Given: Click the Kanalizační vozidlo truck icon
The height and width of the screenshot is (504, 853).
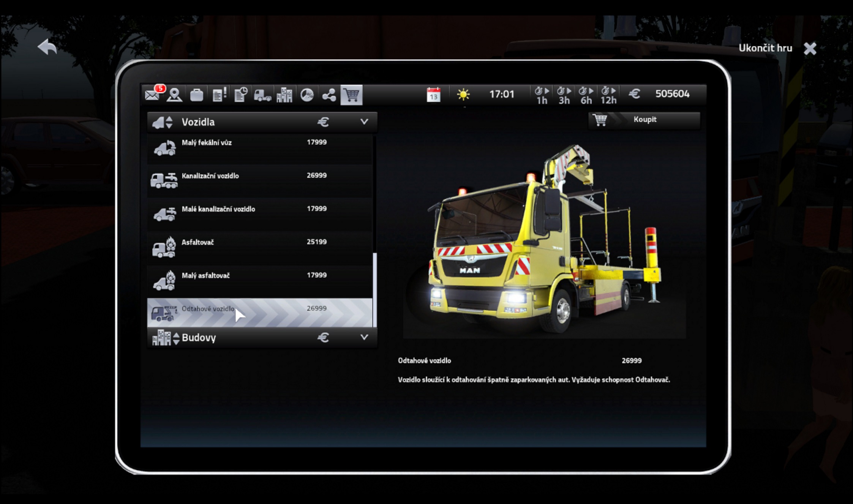Looking at the screenshot, I should pos(164,181).
